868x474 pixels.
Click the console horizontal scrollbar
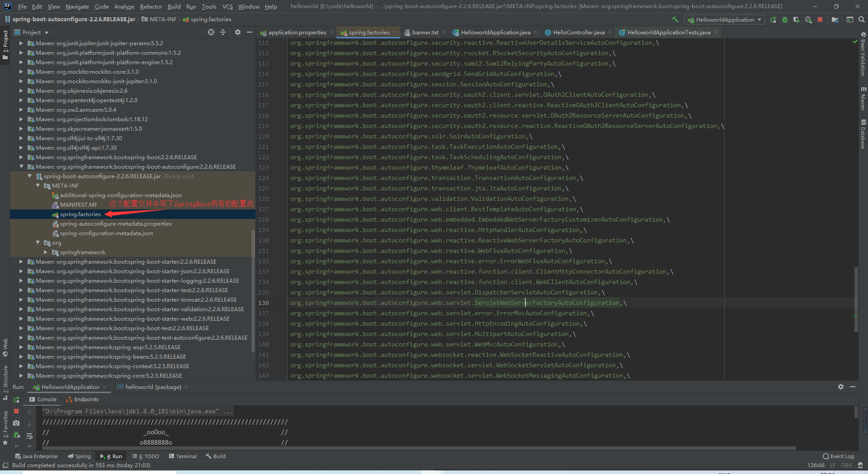419,448
